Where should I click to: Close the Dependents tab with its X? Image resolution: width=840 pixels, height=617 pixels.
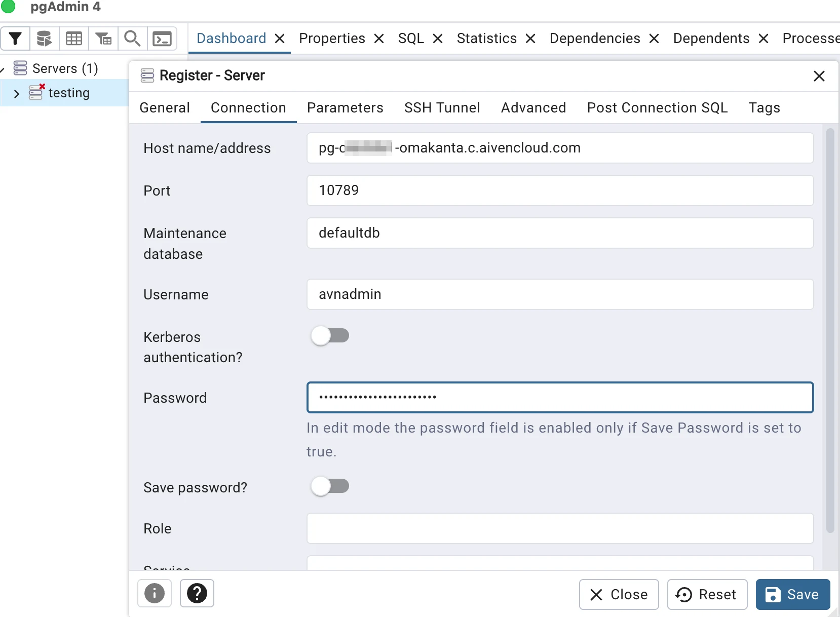[763, 38]
